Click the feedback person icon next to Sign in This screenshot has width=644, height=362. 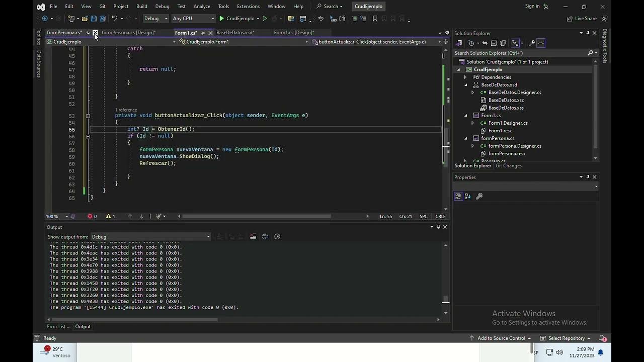click(546, 7)
